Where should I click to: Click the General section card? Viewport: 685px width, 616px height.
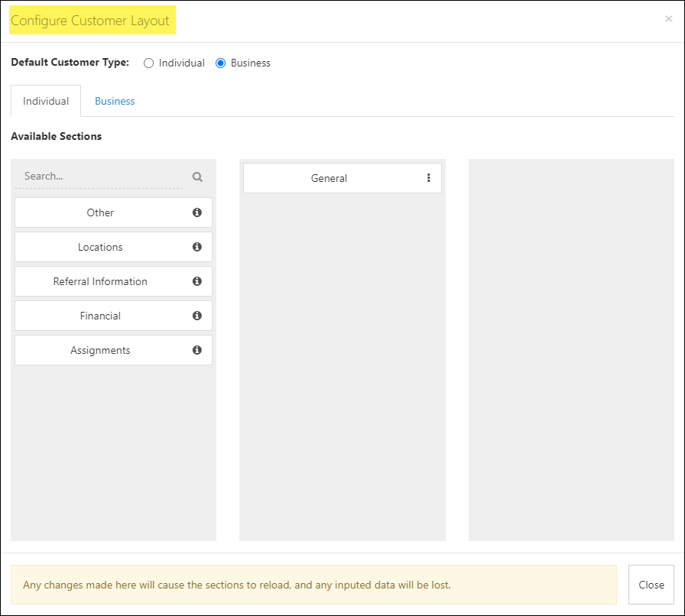coord(342,178)
